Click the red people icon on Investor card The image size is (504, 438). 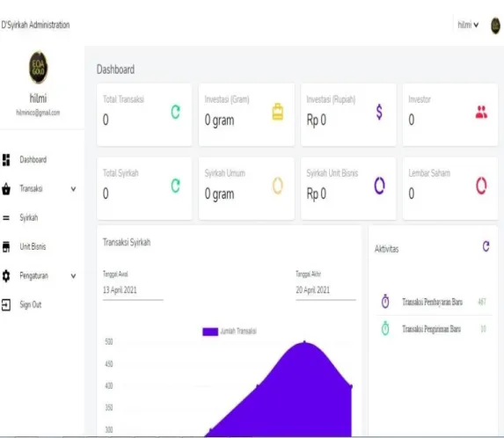481,113
